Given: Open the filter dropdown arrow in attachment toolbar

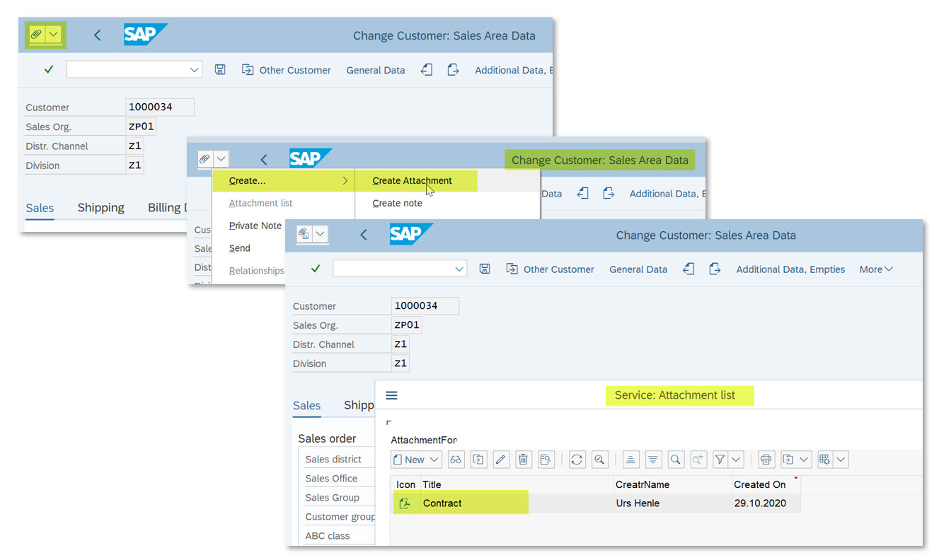Looking at the screenshot, I should (x=736, y=460).
